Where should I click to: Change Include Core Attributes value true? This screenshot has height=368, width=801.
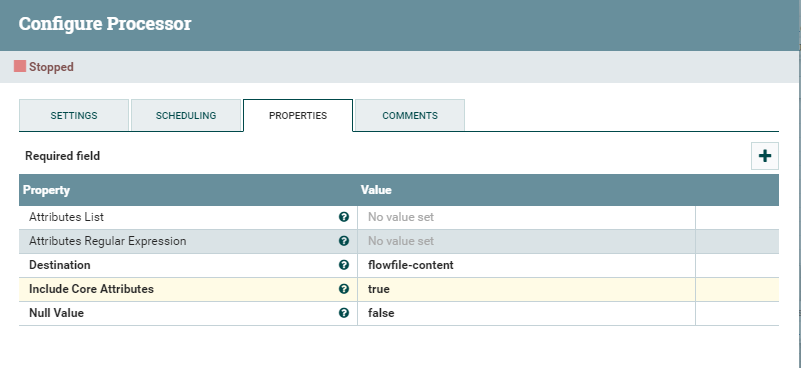[x=526, y=289]
